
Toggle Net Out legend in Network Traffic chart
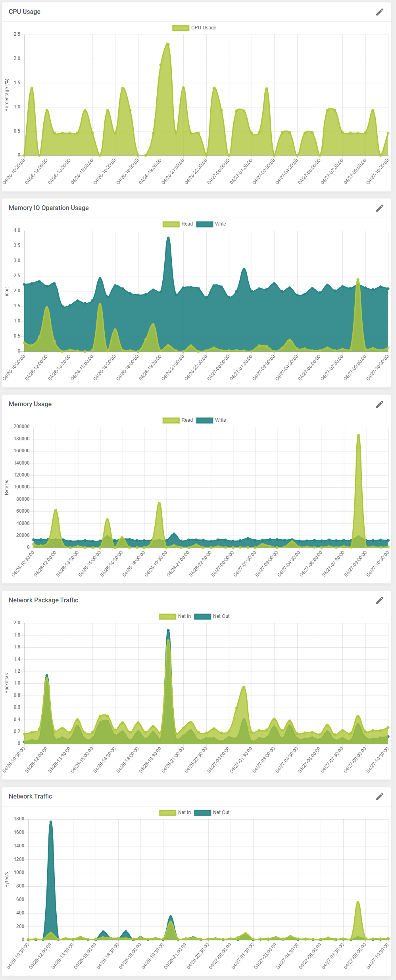click(212, 812)
